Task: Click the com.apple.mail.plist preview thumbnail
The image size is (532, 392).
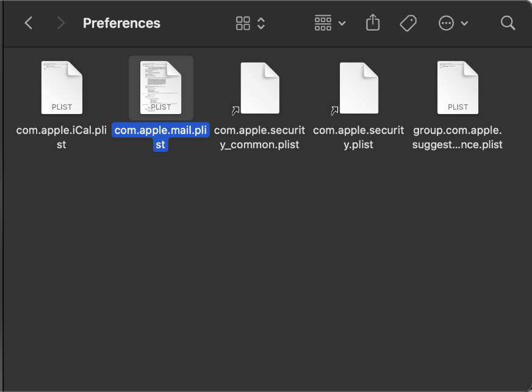Action: 161,88
